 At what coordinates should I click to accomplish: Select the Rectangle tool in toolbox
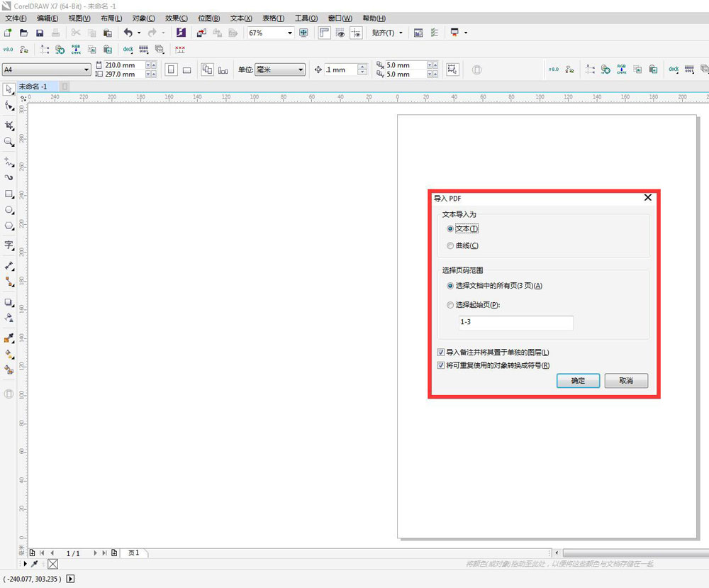point(9,194)
